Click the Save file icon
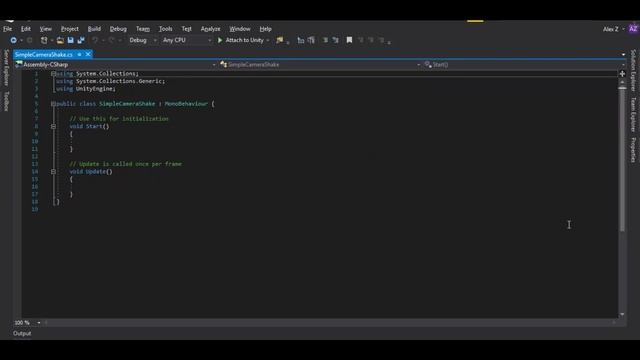This screenshot has height=360, width=640. click(x=71, y=40)
